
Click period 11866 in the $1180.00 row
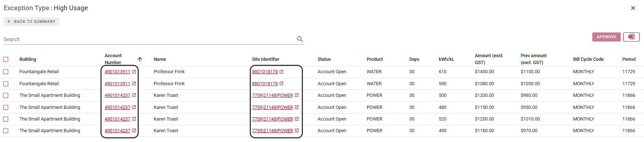pos(629,131)
